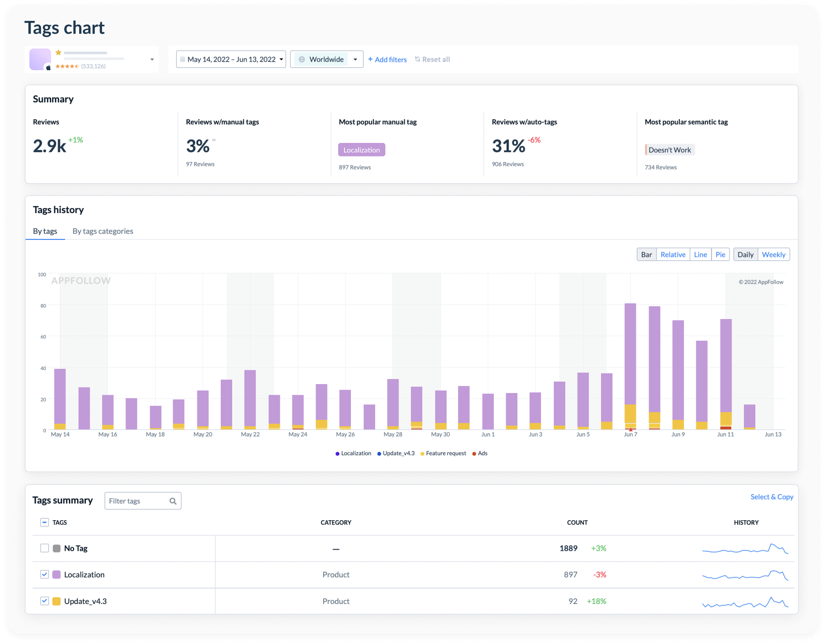Toggle Ads series in chart legend
826x644 pixels.
pos(480,453)
